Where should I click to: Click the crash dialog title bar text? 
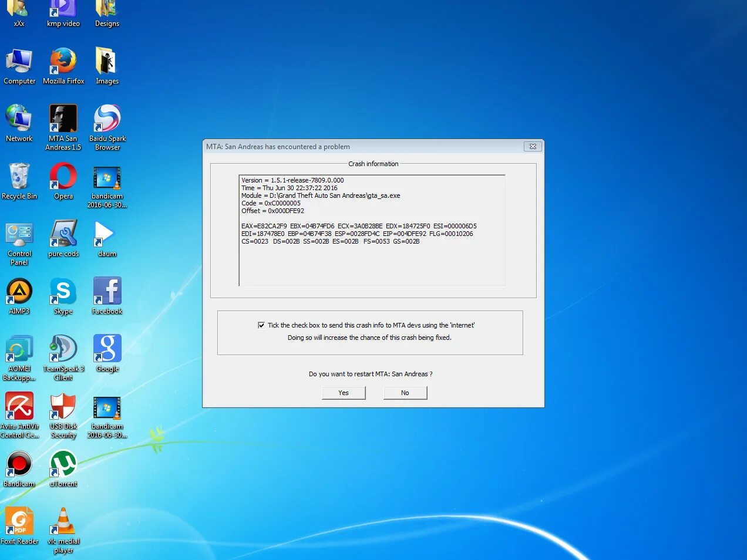[278, 147]
